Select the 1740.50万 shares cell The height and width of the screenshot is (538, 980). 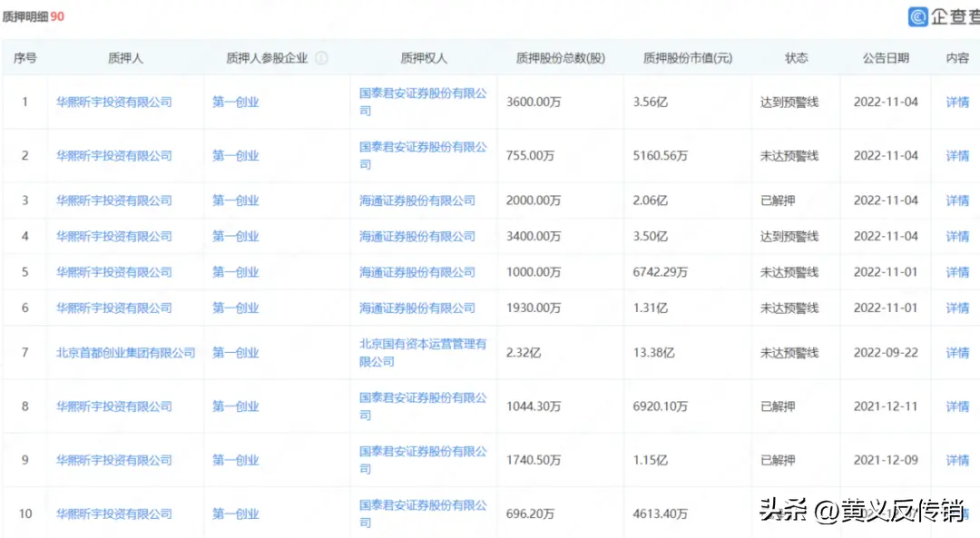click(x=534, y=460)
